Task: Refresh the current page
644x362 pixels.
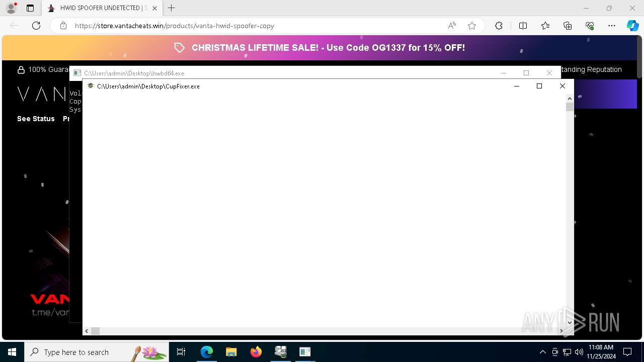Action: [36, 26]
